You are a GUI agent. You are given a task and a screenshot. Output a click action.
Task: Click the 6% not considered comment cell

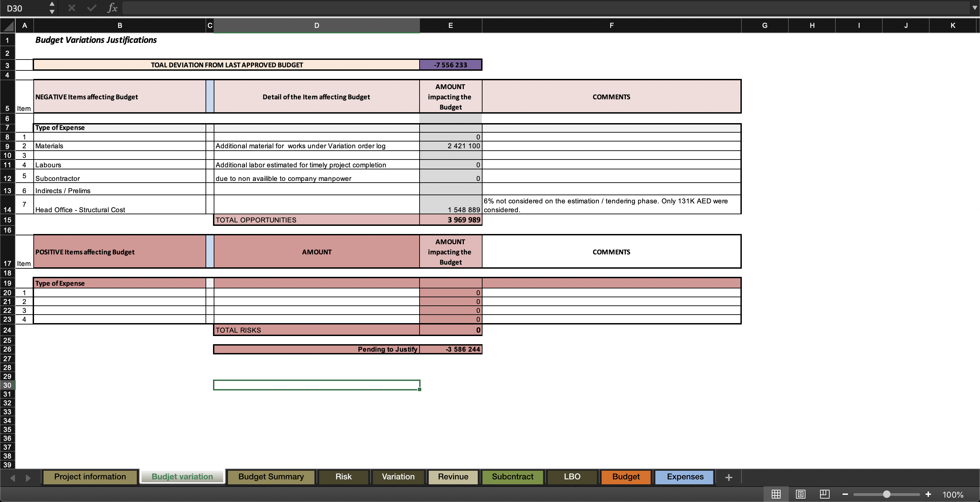(x=611, y=205)
